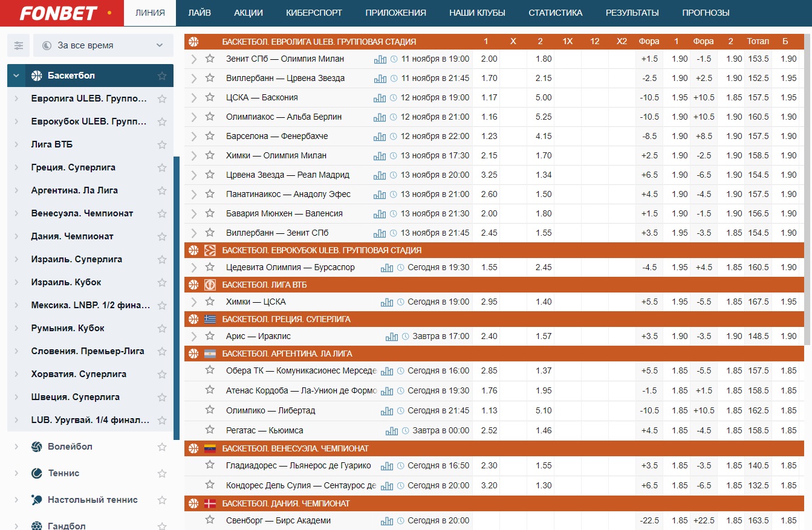Expand the Аргентина. Ла Лига sidebar item
This screenshot has height=530, width=812.
[x=16, y=190]
